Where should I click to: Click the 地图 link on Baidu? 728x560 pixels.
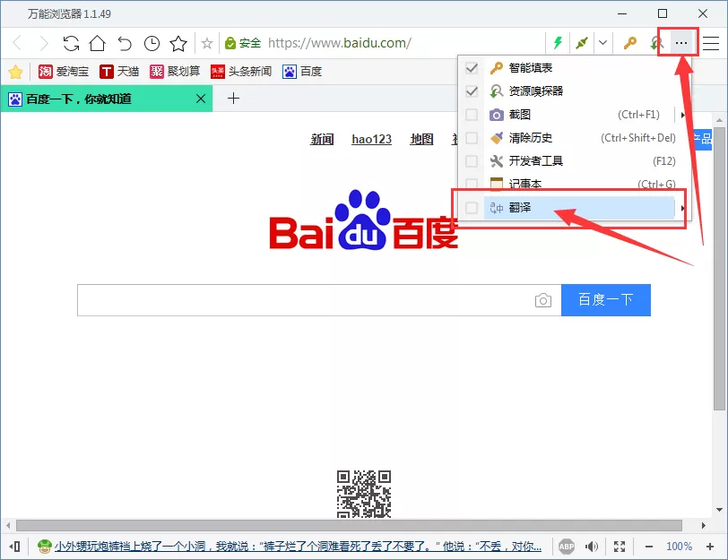pyautogui.click(x=421, y=139)
